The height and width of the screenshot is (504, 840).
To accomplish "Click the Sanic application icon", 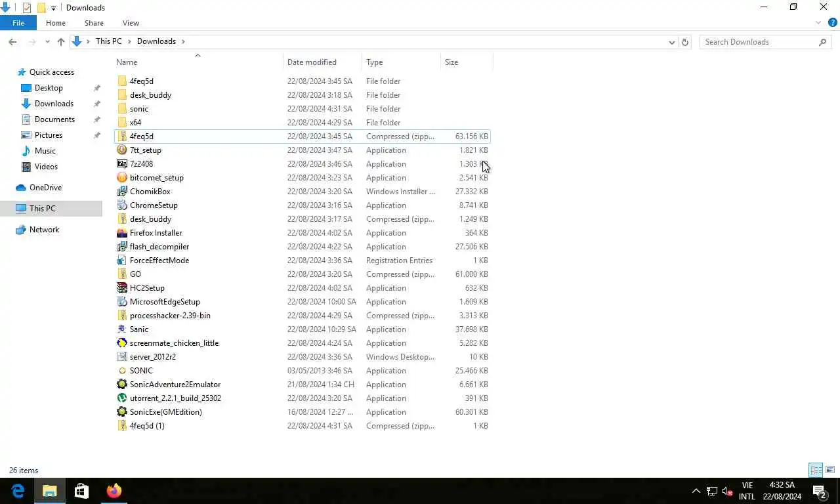I will tap(122, 329).
